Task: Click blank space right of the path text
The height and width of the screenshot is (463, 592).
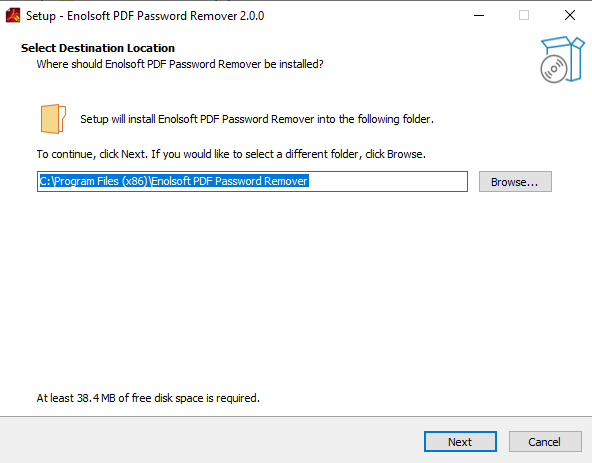Action: pyautogui.click(x=387, y=182)
